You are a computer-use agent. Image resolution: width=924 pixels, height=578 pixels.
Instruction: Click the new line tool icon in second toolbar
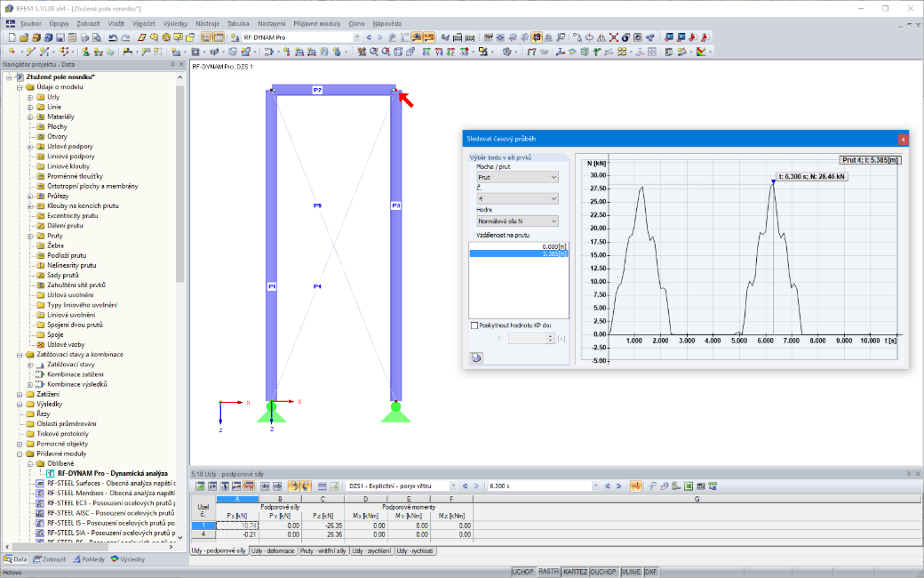point(30,52)
